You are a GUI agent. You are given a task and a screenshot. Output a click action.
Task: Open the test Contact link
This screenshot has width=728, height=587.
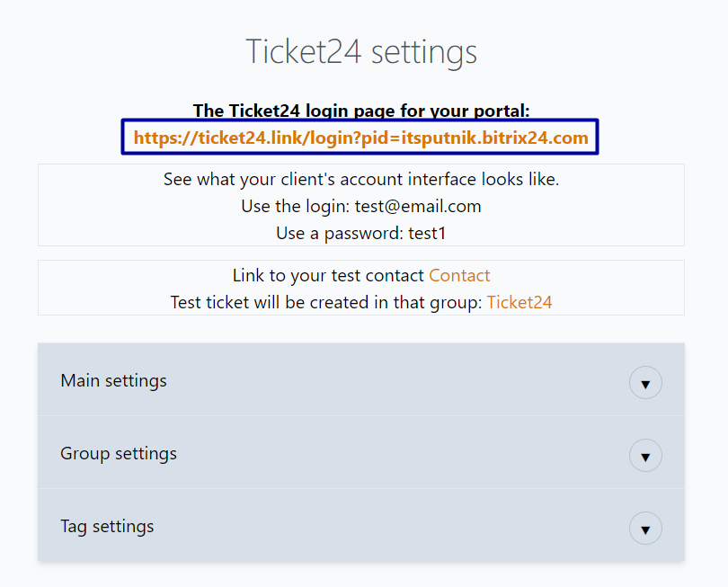pos(459,276)
